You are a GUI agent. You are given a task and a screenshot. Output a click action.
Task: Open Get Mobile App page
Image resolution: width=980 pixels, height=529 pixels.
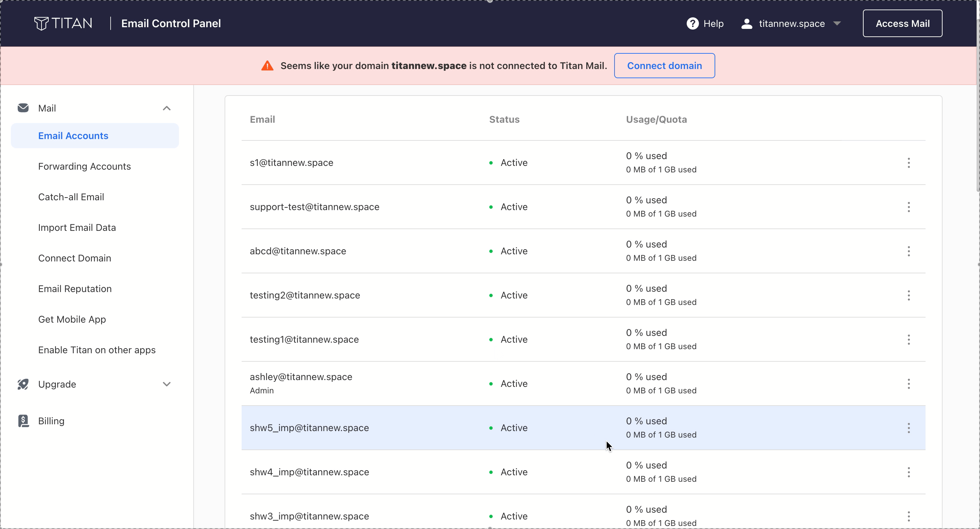coord(72,319)
